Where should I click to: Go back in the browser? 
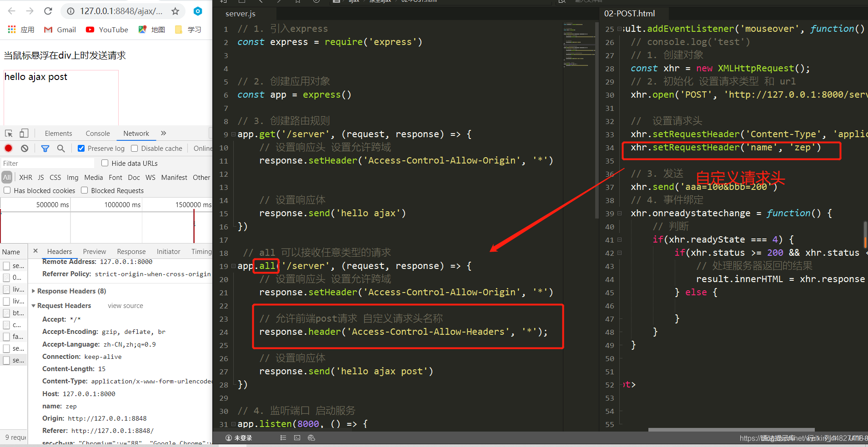point(12,11)
